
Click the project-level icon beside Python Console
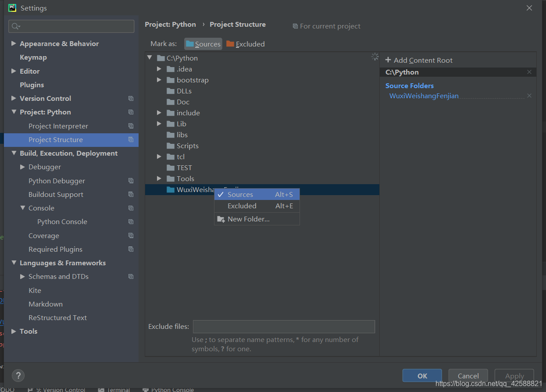[x=131, y=222]
